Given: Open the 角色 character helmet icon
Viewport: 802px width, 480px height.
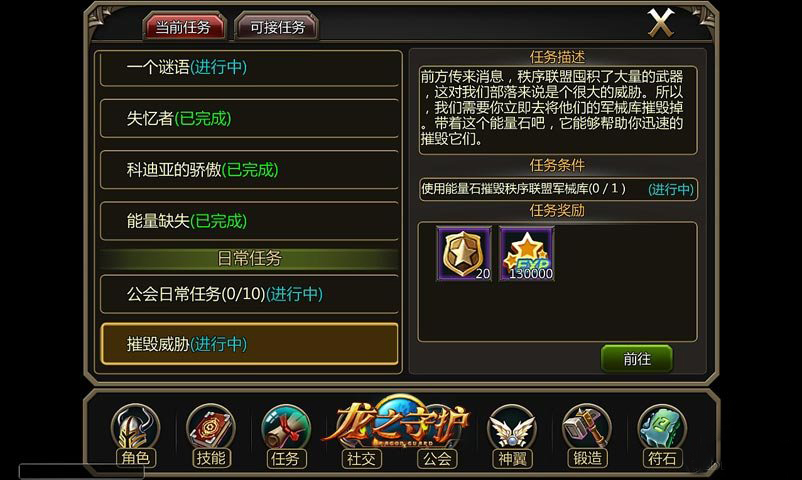Looking at the screenshot, I should (x=135, y=435).
